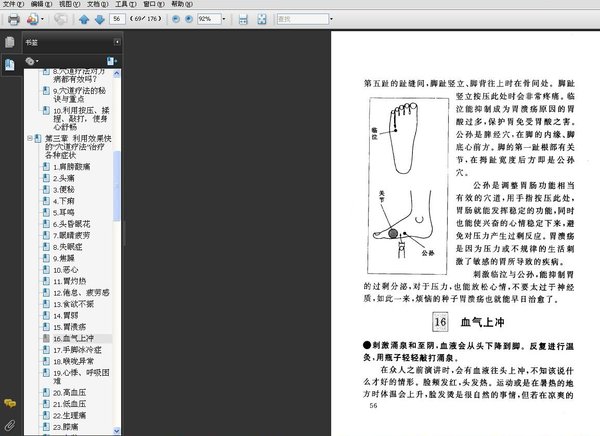Viewport: 600px width, 436px height.
Task: Select bookmark 7.眼睛疲劳
Action: (72, 235)
